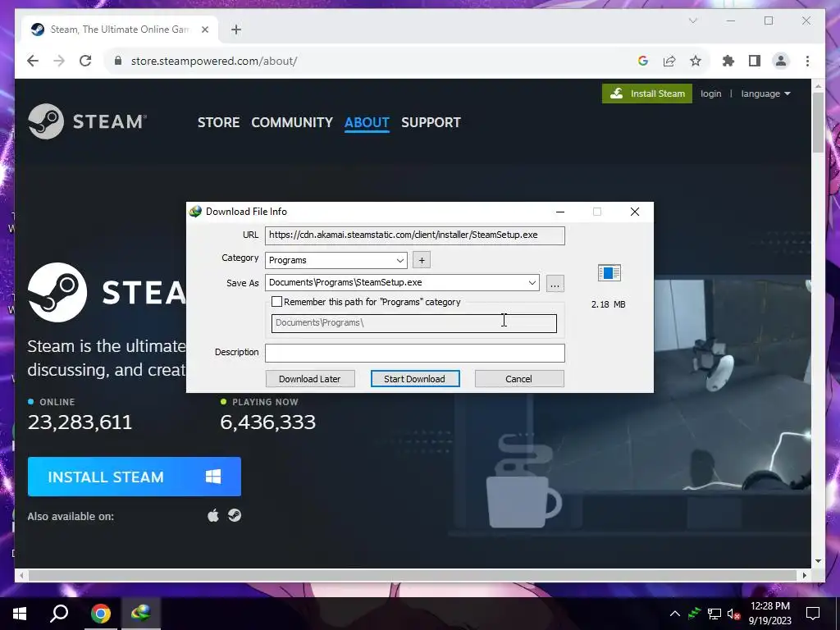Reload the Steam page

click(x=85, y=61)
